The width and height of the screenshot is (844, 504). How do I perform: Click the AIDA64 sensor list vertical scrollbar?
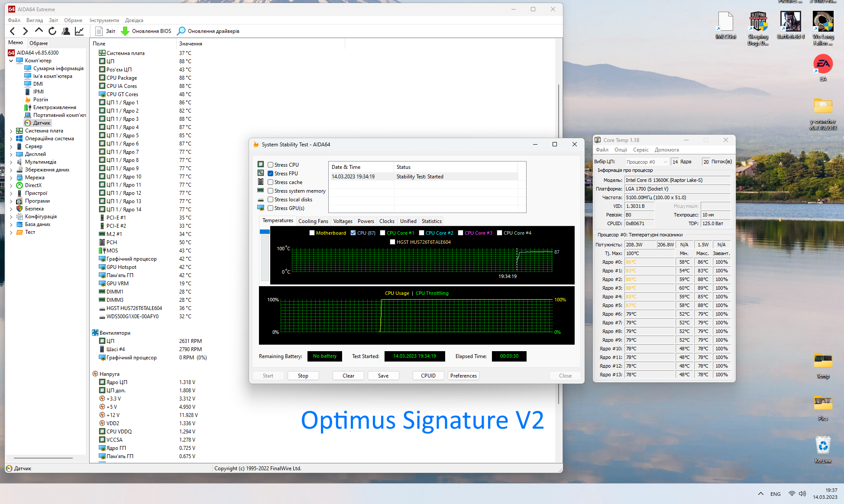click(x=559, y=244)
